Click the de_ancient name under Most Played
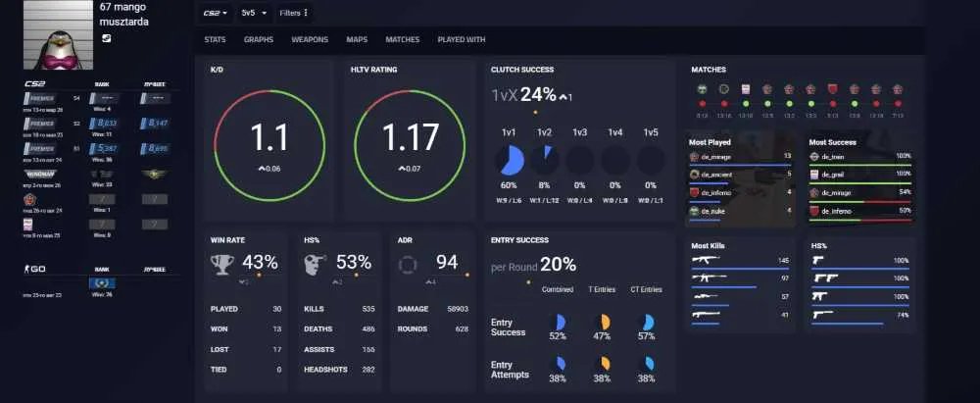 (716, 175)
